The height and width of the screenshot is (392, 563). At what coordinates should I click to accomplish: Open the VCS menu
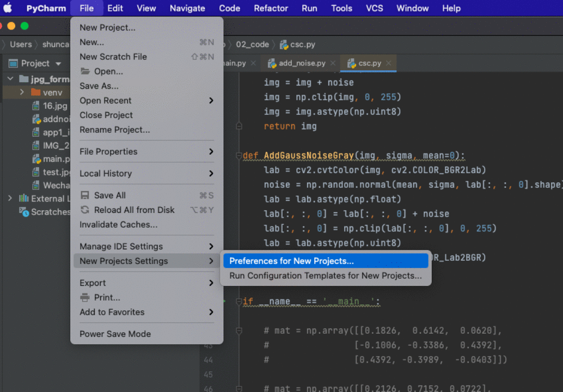click(374, 8)
